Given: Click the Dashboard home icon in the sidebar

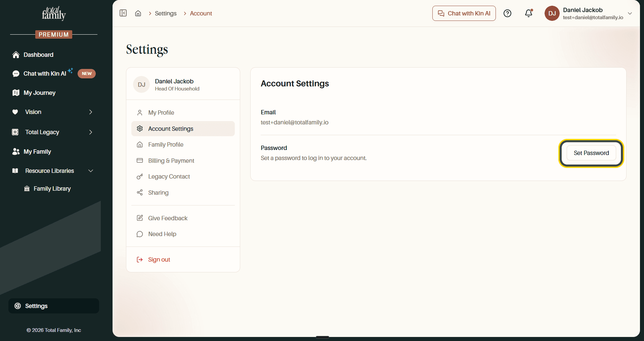Looking at the screenshot, I should click(16, 55).
